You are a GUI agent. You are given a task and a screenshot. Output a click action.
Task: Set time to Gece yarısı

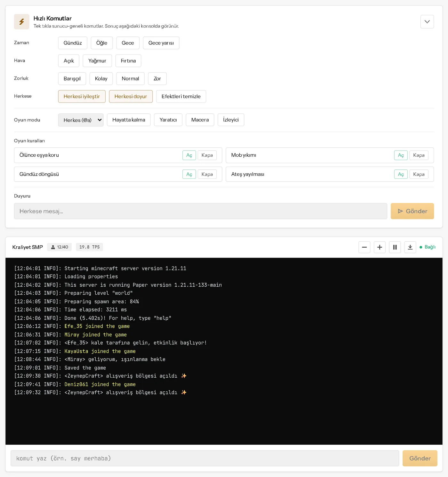tap(161, 43)
